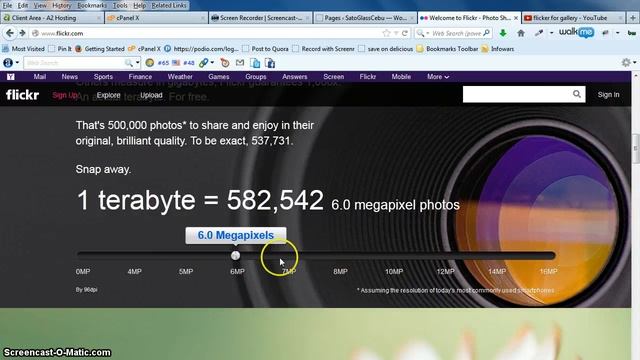Viewport: 640px width, 360px height.
Task: Click Sign In on Flickr header
Action: [x=608, y=95]
